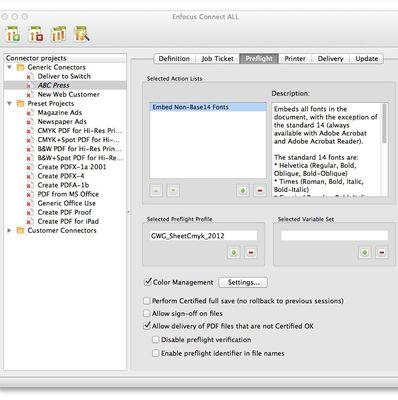
Task: Open the Job Ticket tab
Action: coord(217,59)
